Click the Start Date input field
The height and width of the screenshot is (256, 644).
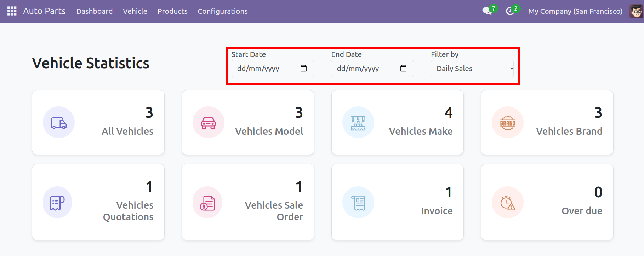click(x=262, y=69)
